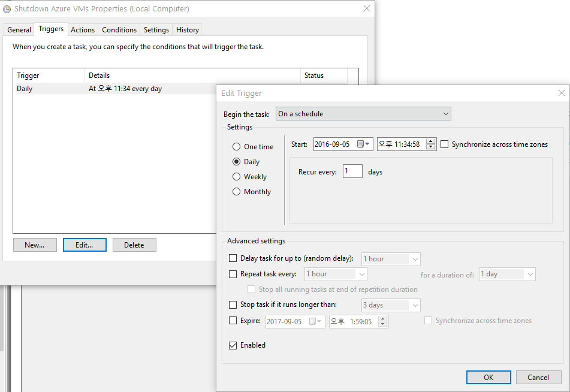Click the Details column header

[192, 76]
